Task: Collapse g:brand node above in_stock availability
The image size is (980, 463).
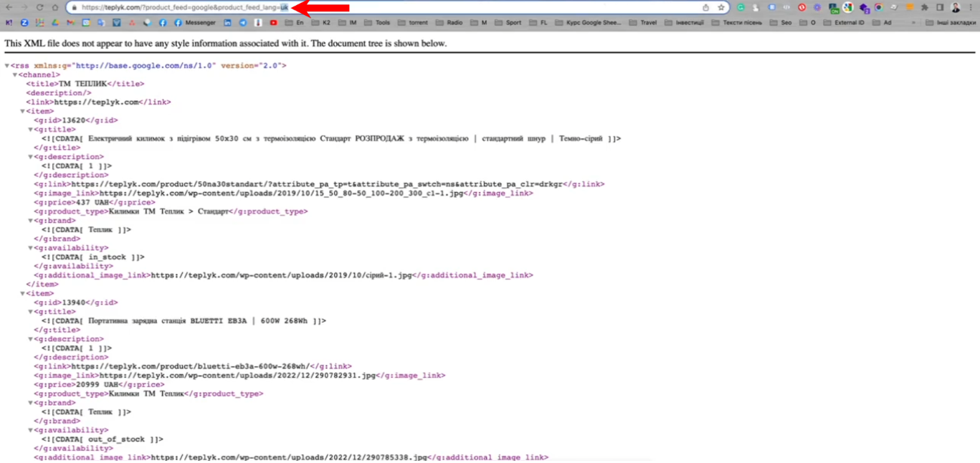Action: click(x=30, y=221)
